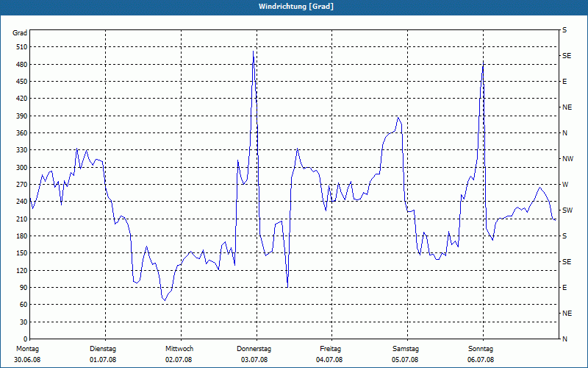Click the 360 y-axis tick label
The height and width of the screenshot is (368, 588).
pyautogui.click(x=22, y=133)
